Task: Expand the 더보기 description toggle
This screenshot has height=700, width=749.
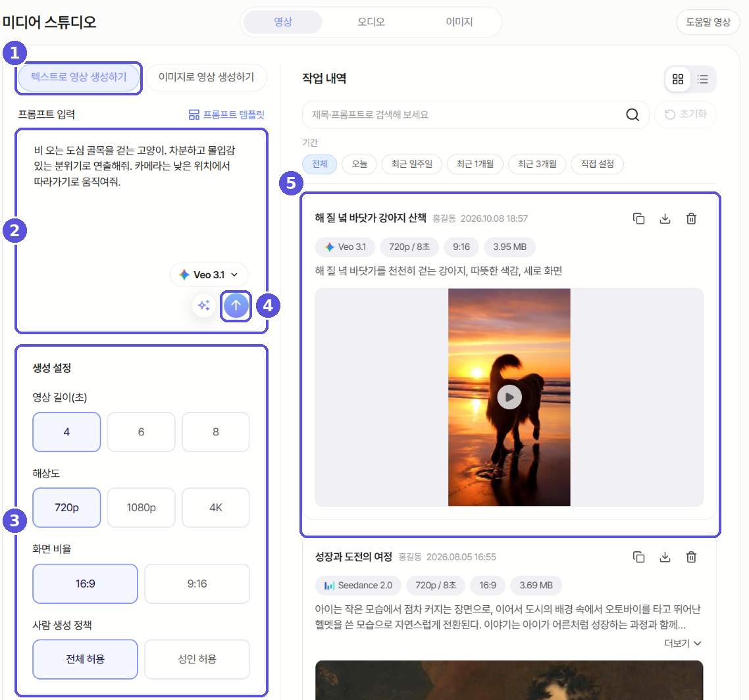Action: point(683,643)
